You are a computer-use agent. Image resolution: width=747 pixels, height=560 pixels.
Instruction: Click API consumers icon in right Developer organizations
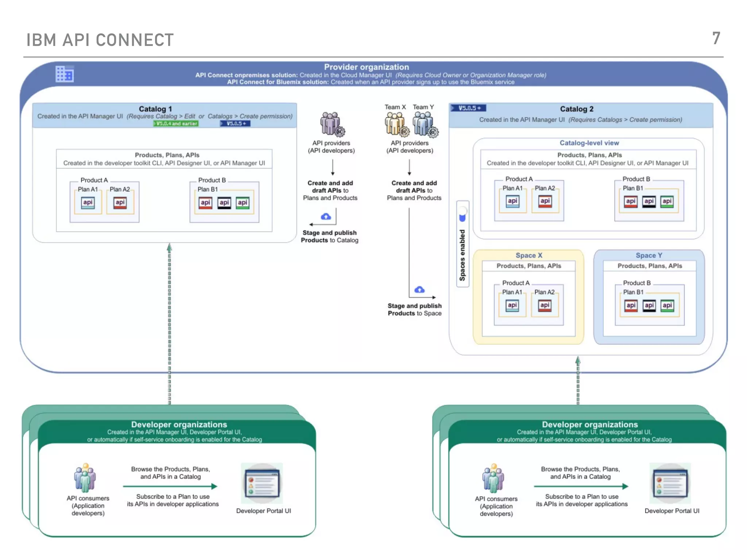click(x=494, y=478)
